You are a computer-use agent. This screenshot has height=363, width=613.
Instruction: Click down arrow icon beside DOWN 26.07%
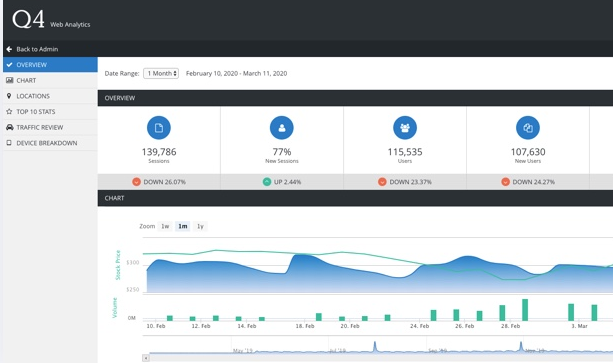(136, 182)
